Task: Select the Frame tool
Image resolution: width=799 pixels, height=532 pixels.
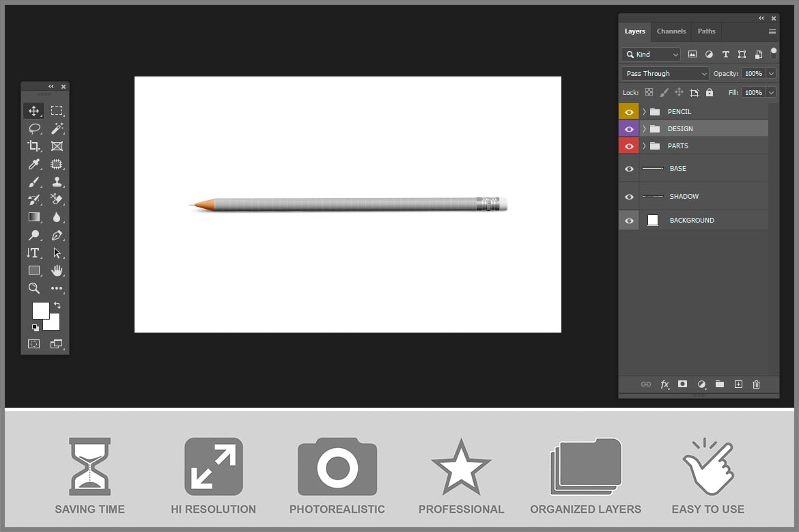Action: coord(57,146)
